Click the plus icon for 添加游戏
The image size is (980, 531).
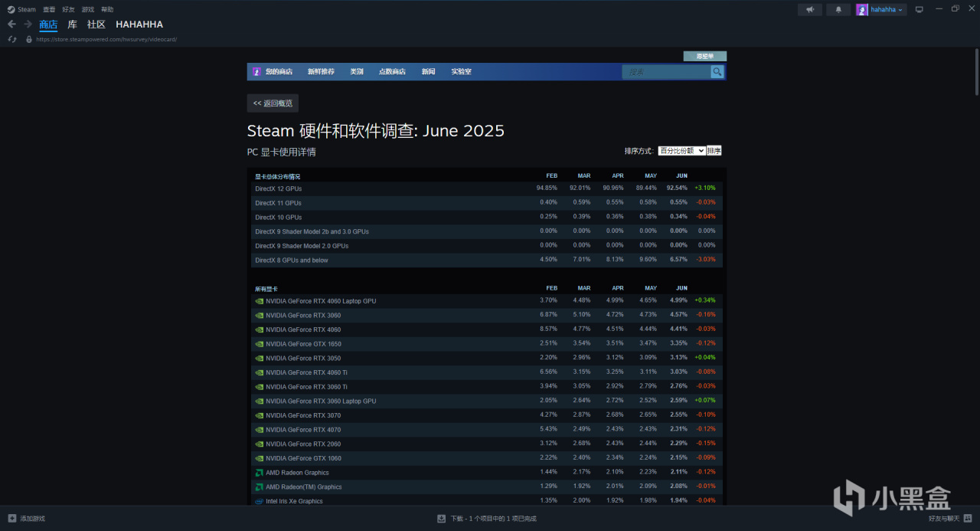pos(12,518)
